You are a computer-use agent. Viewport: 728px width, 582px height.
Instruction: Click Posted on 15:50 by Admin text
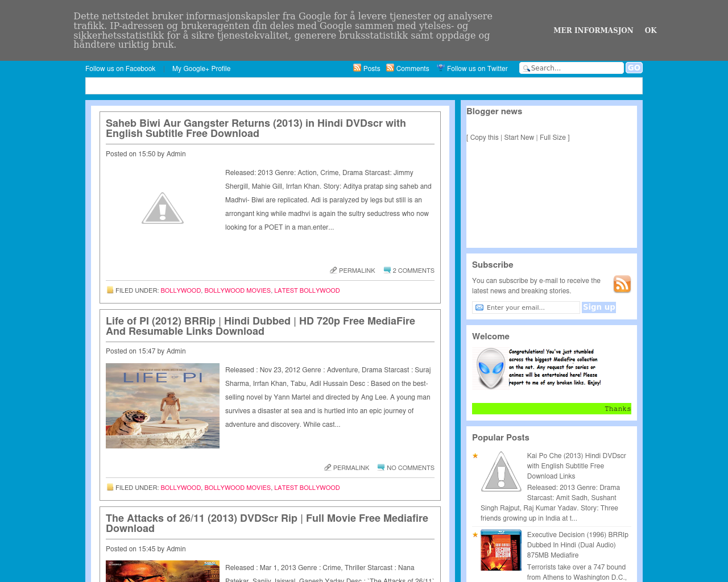146,154
